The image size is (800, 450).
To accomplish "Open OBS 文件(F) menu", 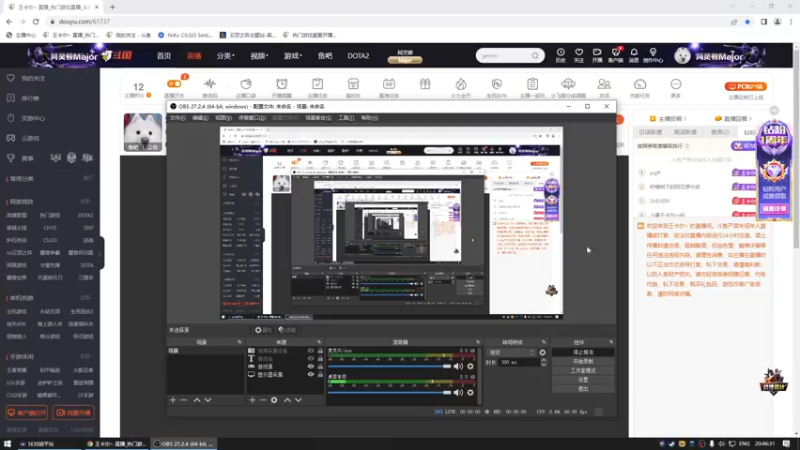I will 178,118.
